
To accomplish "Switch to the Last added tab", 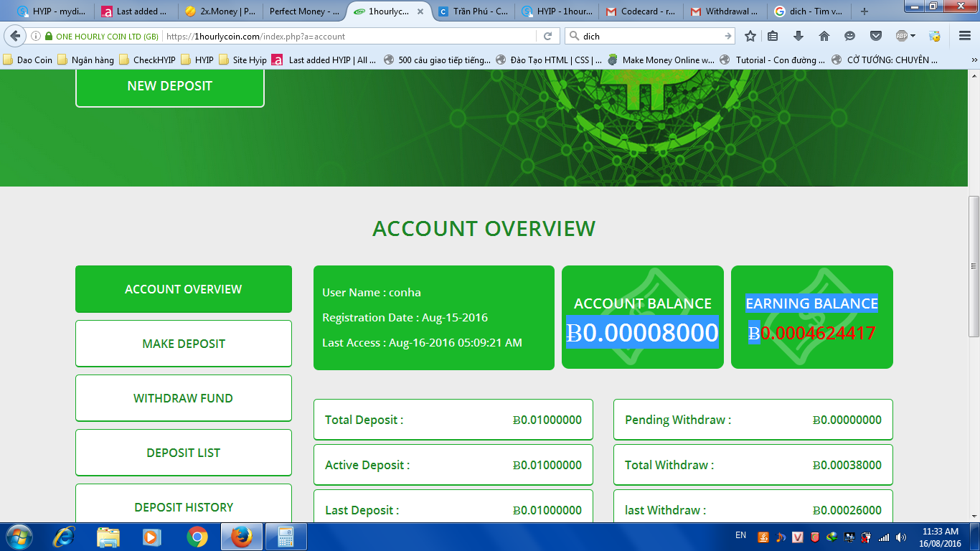I will pos(136,11).
